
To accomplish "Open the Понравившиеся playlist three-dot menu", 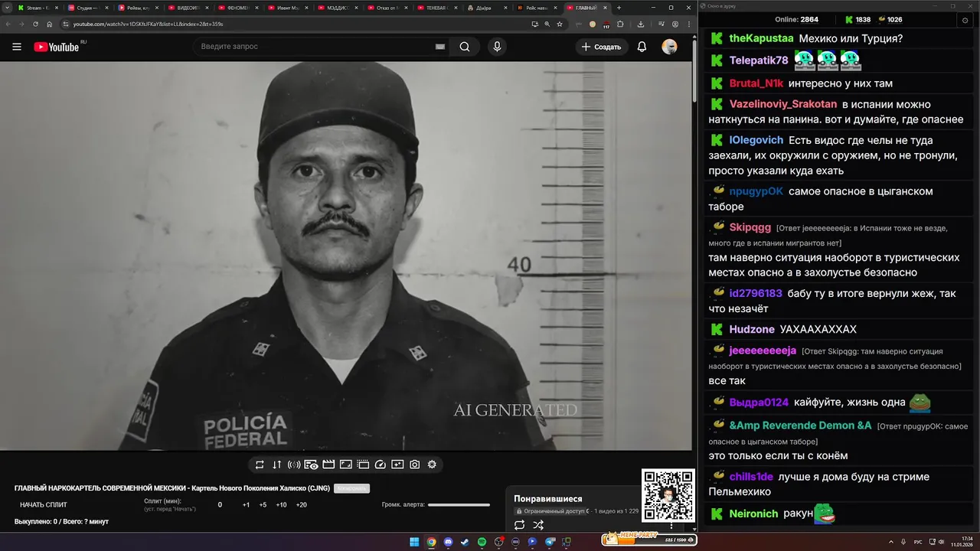I will (x=671, y=526).
